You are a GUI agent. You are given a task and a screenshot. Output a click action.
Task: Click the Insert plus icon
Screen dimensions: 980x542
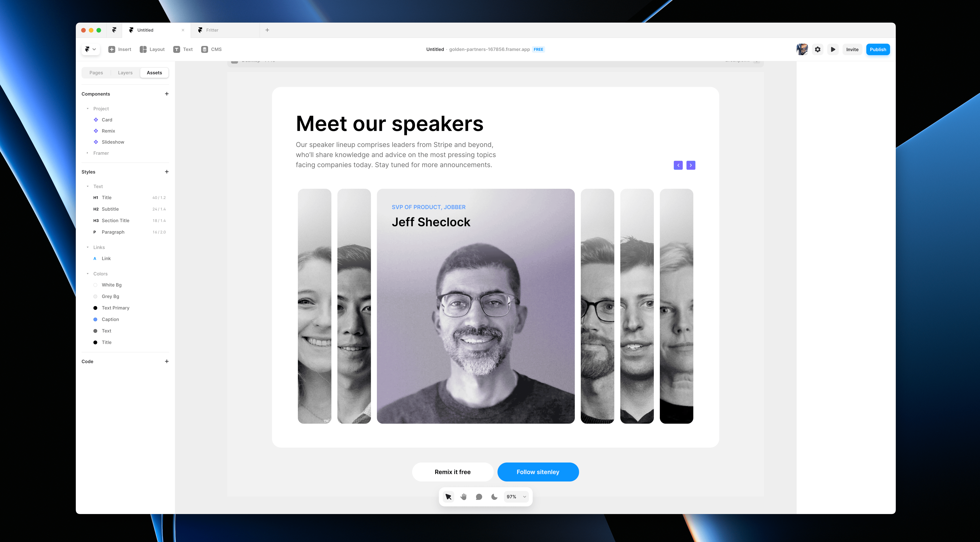[112, 49]
